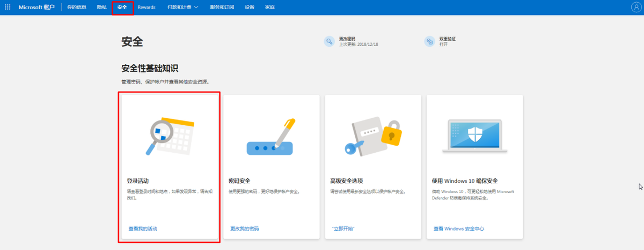Click the 上次更新: 2018/12/18 text
The width and height of the screenshot is (644, 250).
(x=358, y=44)
